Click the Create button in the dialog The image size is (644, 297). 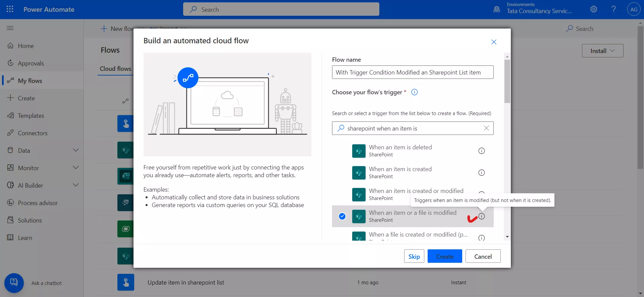point(445,256)
